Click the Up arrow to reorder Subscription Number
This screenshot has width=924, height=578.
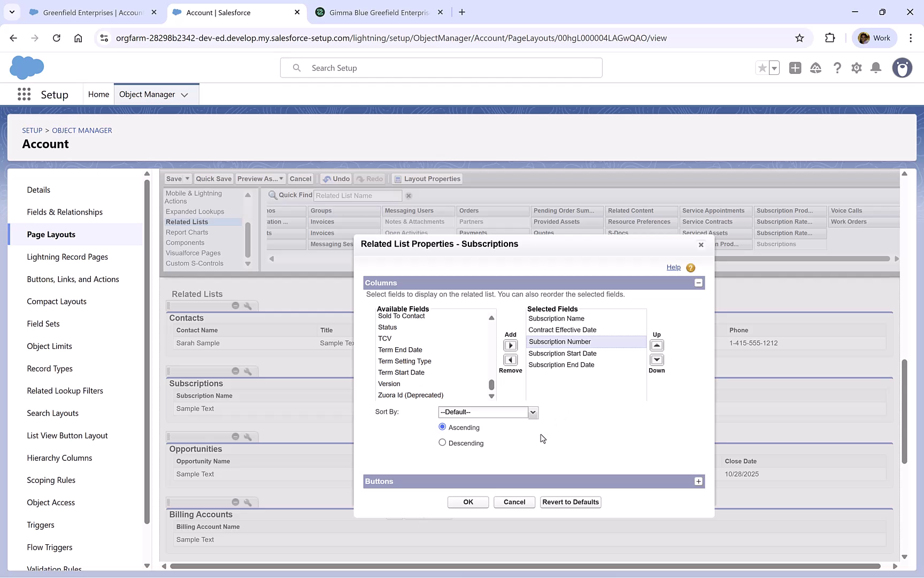click(x=657, y=345)
